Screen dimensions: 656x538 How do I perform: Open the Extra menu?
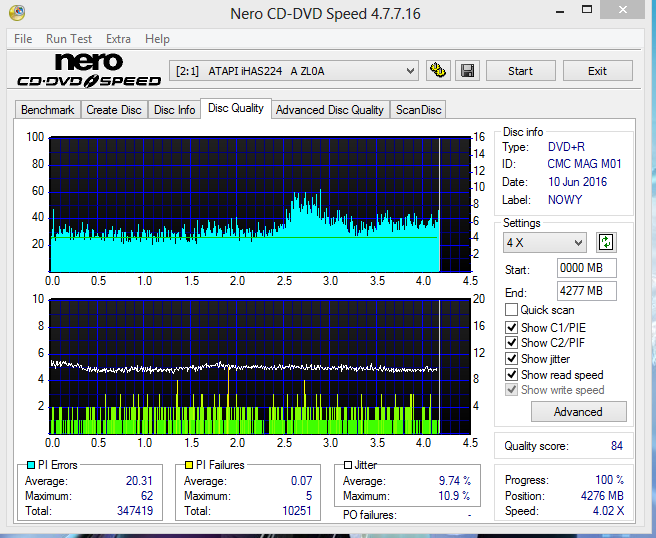click(x=118, y=39)
